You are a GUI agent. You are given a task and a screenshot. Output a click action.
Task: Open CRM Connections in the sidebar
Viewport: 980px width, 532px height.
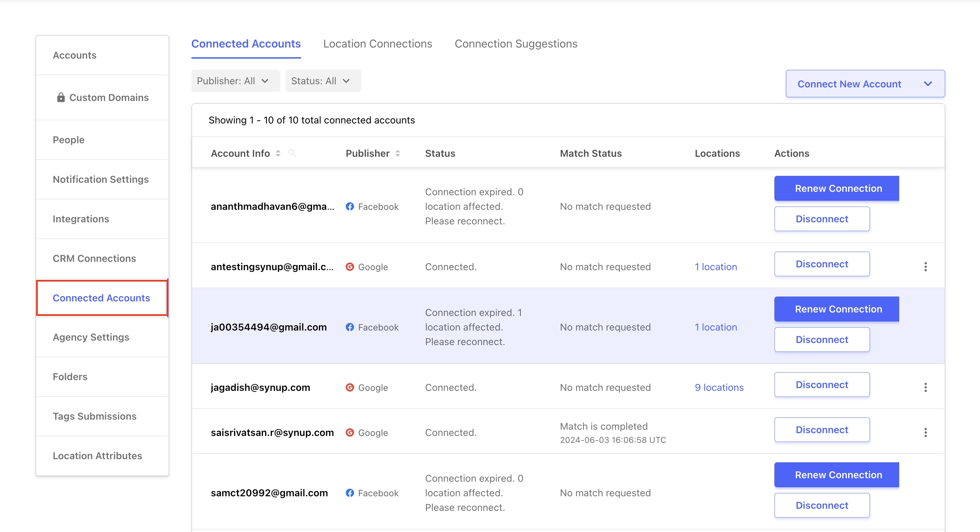point(102,258)
